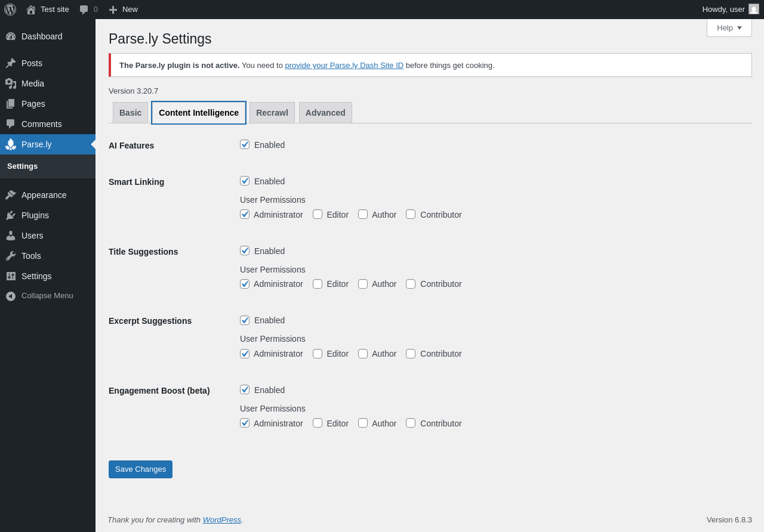Click the New content plus icon
Screen dimensions: 764x532
(113, 10)
